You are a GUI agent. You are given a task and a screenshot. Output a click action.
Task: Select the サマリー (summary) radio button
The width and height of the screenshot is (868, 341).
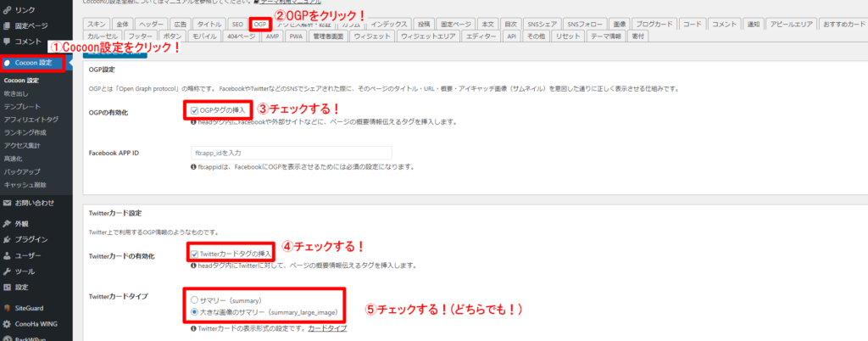point(195,299)
